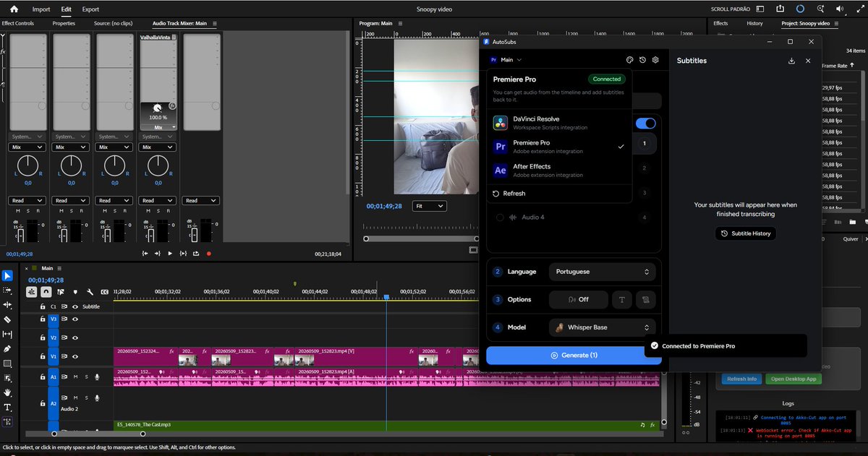
Task: Toggle timeline Snap magnet button
Action: [46, 292]
